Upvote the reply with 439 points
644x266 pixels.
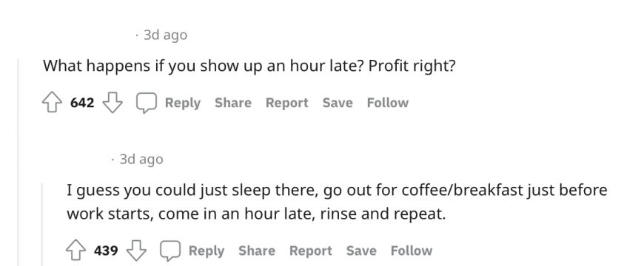[76, 250]
